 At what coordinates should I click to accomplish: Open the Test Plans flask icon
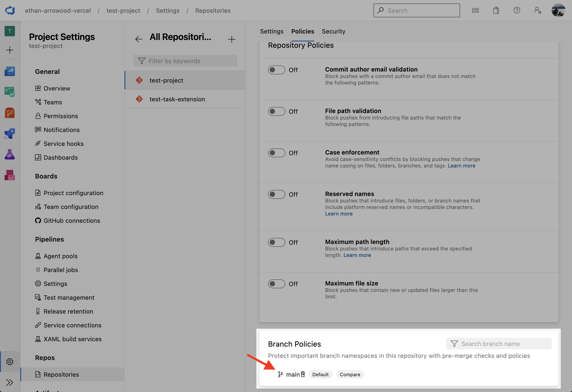coord(10,155)
